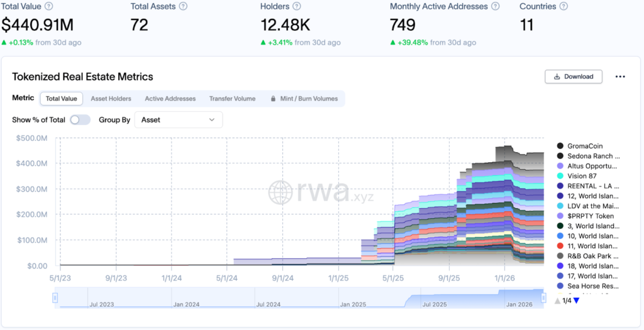Click the $500.0M y-axis label
Image resolution: width=644 pixels, height=330 pixels.
pyautogui.click(x=31, y=138)
